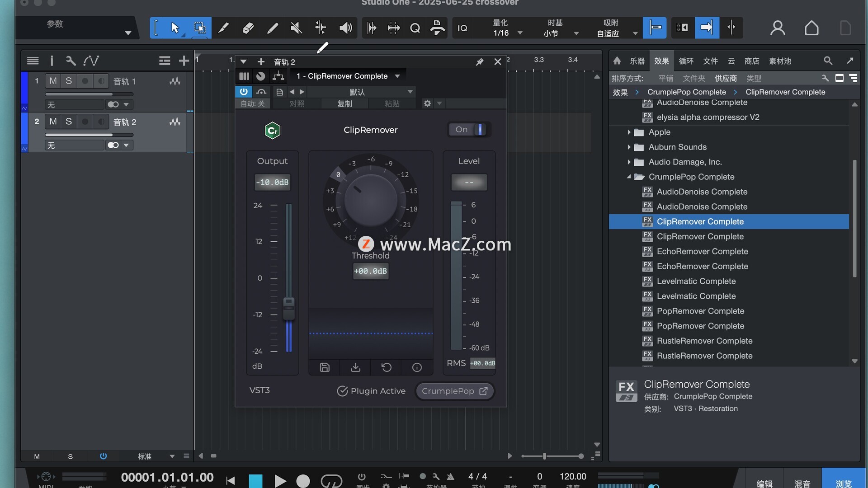Click the save preset icon in ClipRemover

click(325, 367)
